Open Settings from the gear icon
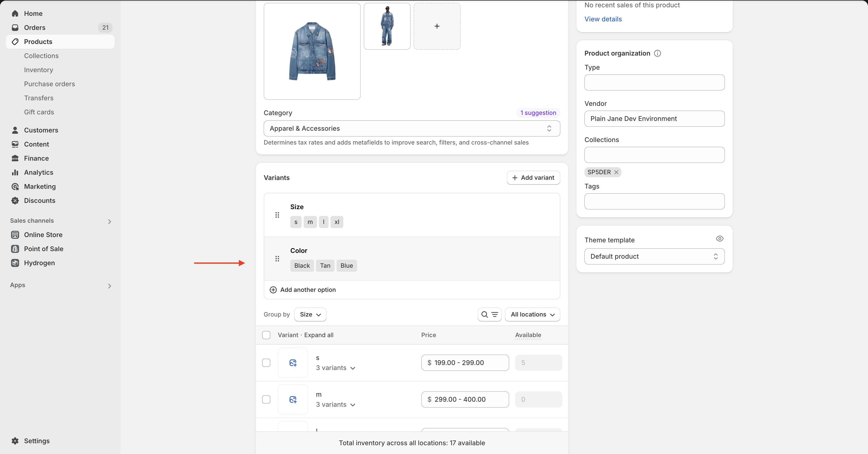This screenshot has width=868, height=454. [x=15, y=441]
